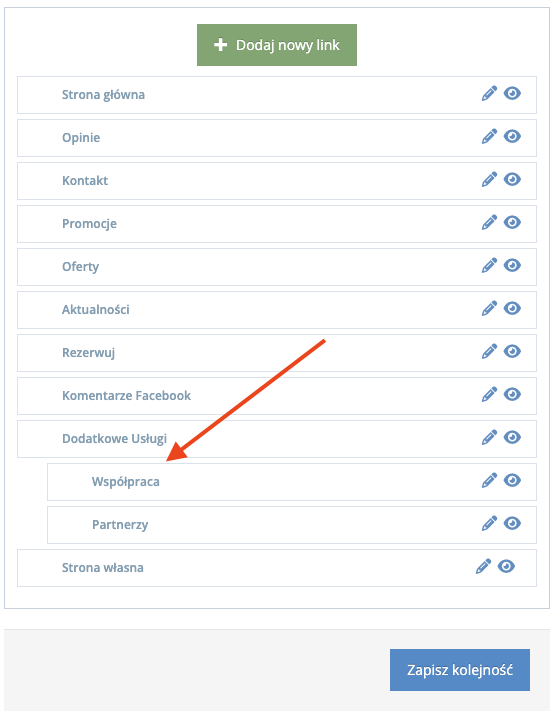Click the pencil icon for Współpraca
Screen dimensions: 555x712
pyautogui.click(x=489, y=480)
